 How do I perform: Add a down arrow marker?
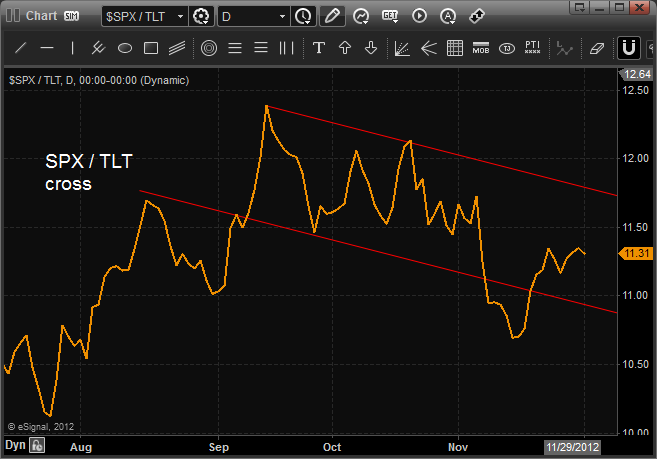pos(370,48)
